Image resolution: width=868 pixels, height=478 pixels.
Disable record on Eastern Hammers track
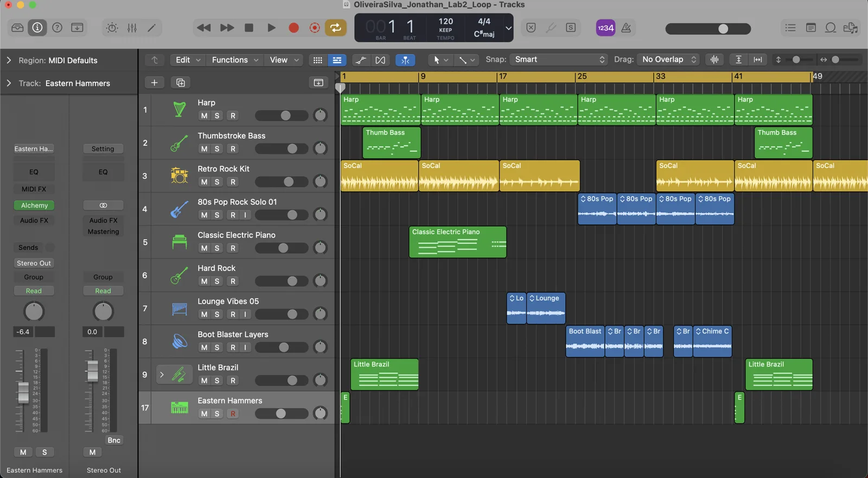233,414
